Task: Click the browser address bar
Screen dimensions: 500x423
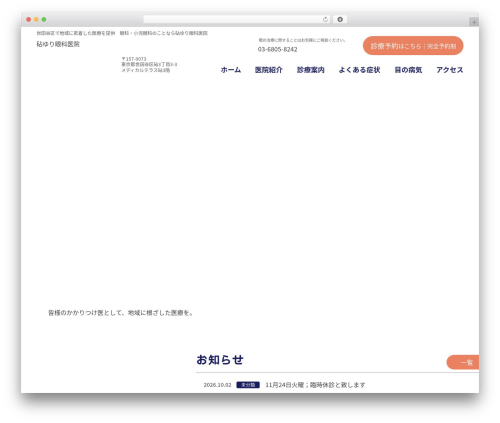Action: [x=236, y=19]
